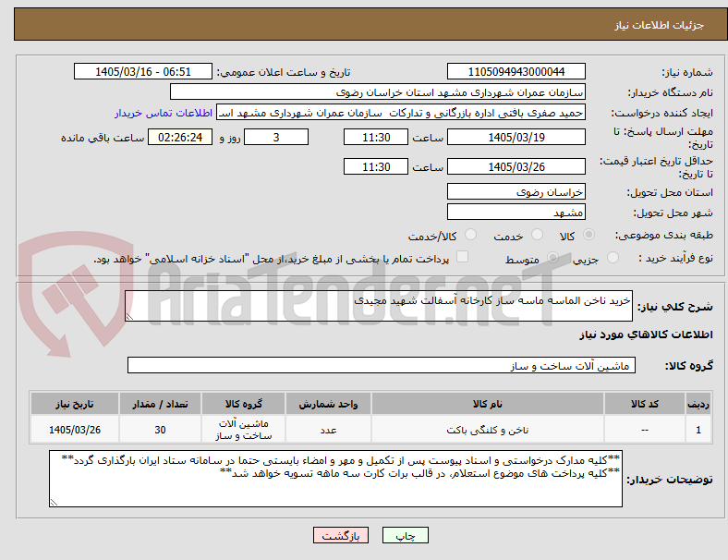This screenshot has width=728, height=560.
Task: Click the remaining time field 02:26:24
Action: pos(180,138)
